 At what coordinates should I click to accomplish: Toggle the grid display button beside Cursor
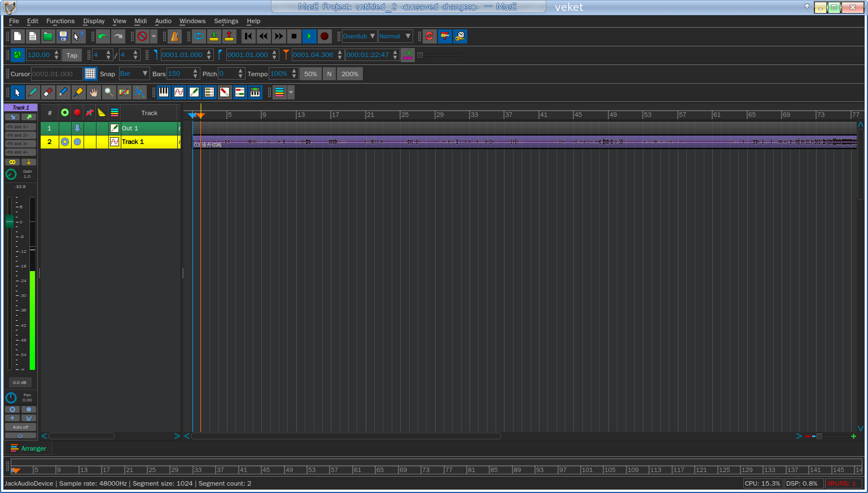tap(90, 73)
